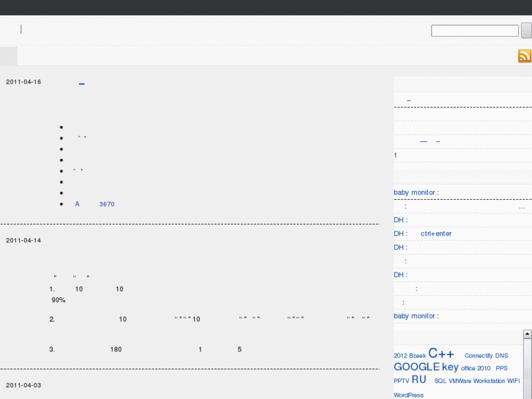Open the 'office 2010' tag
532x399 pixels.
(x=476, y=368)
